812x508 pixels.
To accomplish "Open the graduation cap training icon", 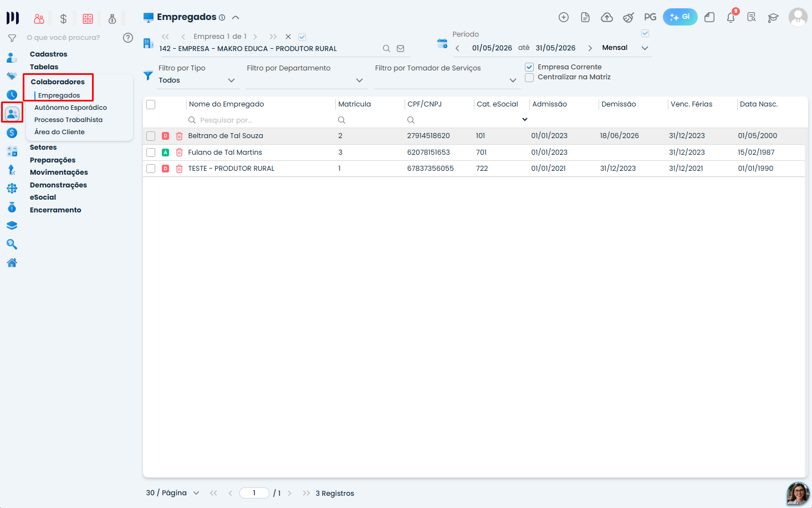I will (x=773, y=17).
